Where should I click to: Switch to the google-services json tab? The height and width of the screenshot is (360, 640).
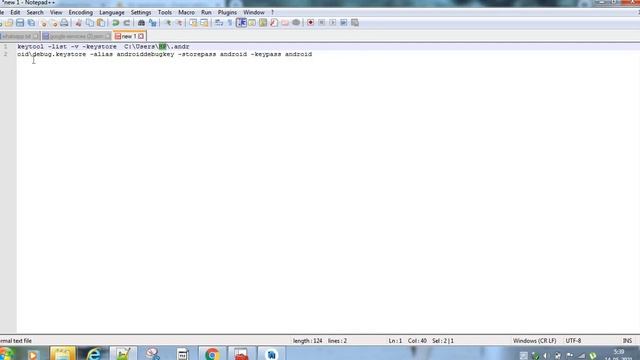click(76, 36)
